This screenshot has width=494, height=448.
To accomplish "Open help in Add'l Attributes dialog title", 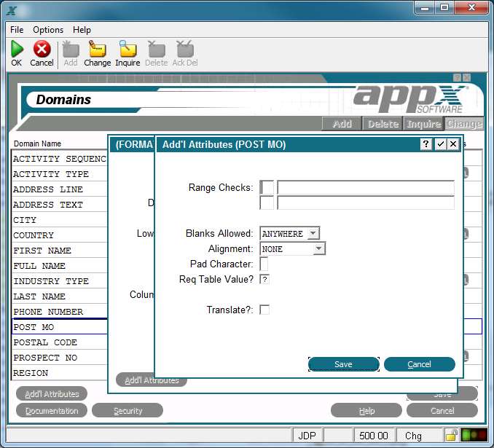I will point(426,144).
